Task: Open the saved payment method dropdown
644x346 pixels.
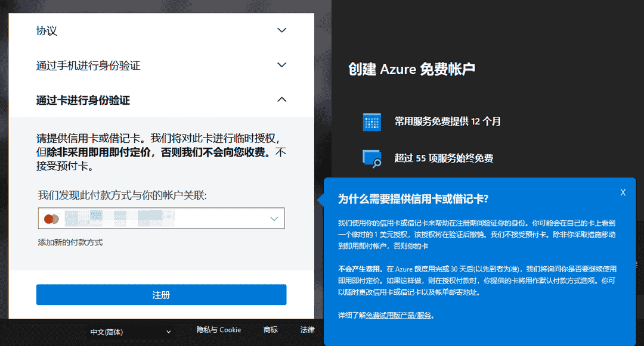Action: (275, 219)
